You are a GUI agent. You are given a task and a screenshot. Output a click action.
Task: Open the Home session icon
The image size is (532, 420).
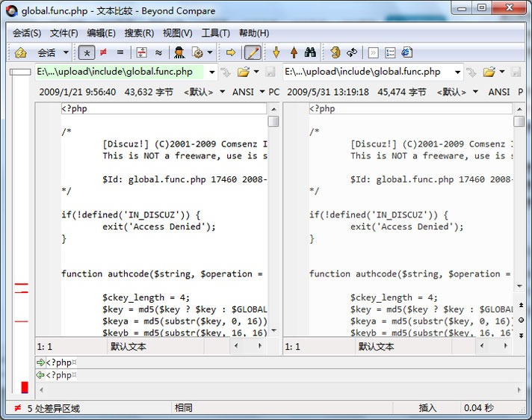(20, 52)
